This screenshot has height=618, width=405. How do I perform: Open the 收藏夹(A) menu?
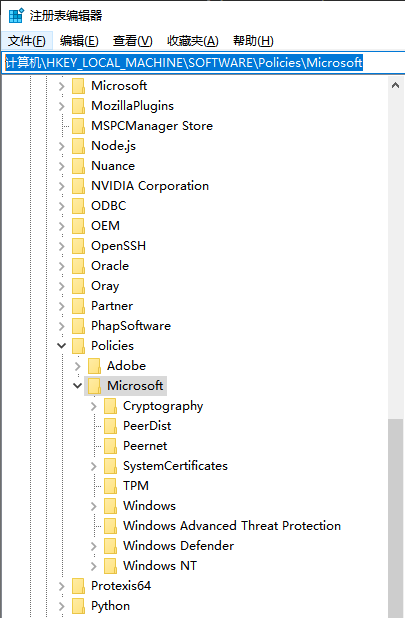click(x=193, y=41)
